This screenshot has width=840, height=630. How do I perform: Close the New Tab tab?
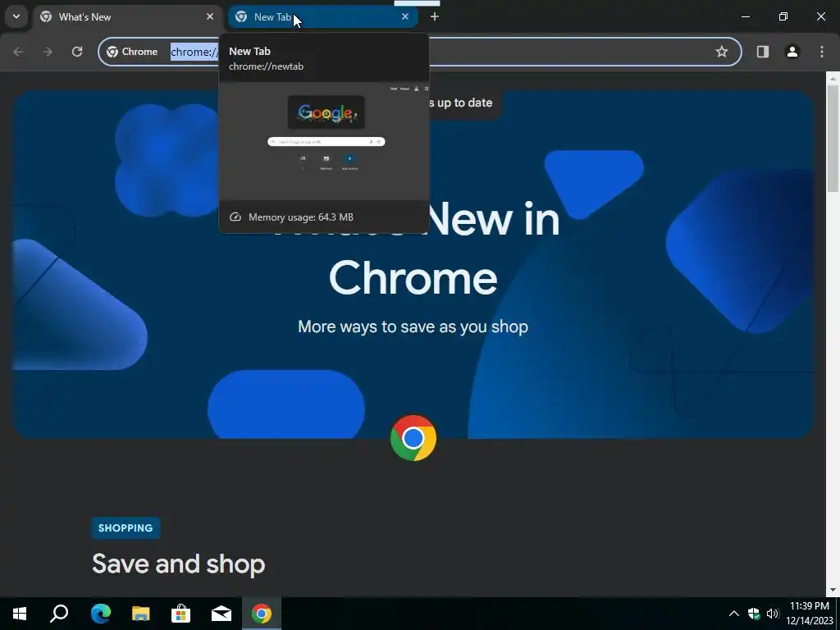[405, 16]
